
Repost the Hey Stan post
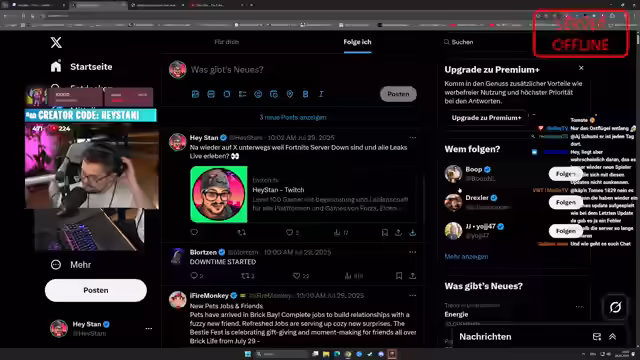[242, 232]
